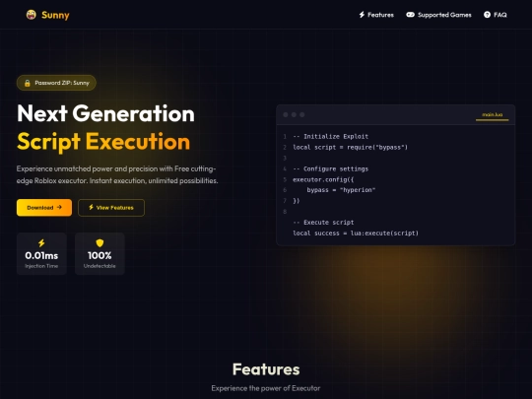Viewport: 532px width, 399px height.
Task: Select the main.lua tab in code window
Action: (x=492, y=114)
